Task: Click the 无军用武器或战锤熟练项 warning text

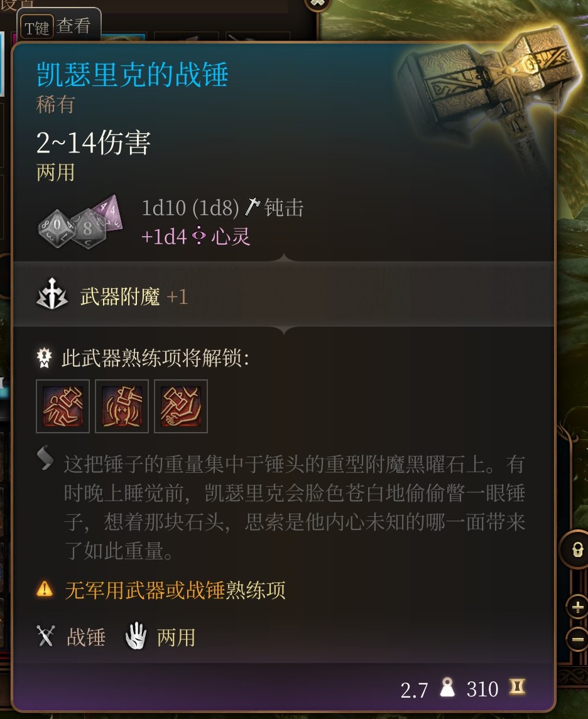Action: coord(175,590)
